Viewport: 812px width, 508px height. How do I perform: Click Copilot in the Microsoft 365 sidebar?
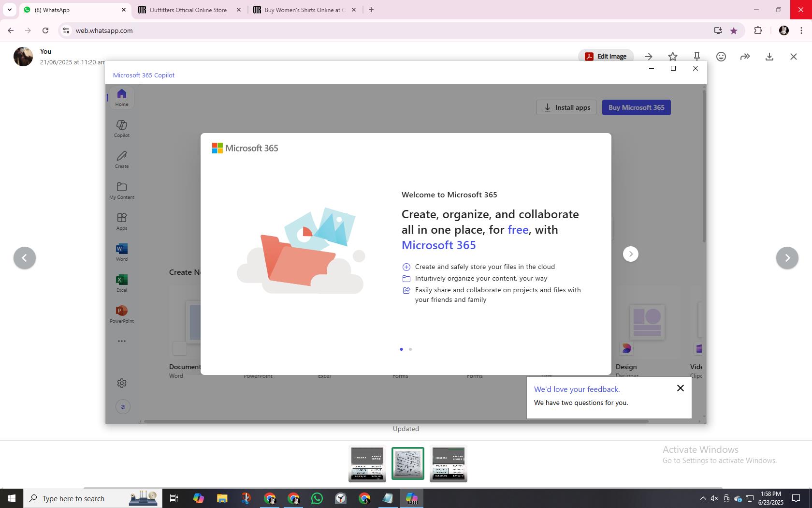pos(122,129)
